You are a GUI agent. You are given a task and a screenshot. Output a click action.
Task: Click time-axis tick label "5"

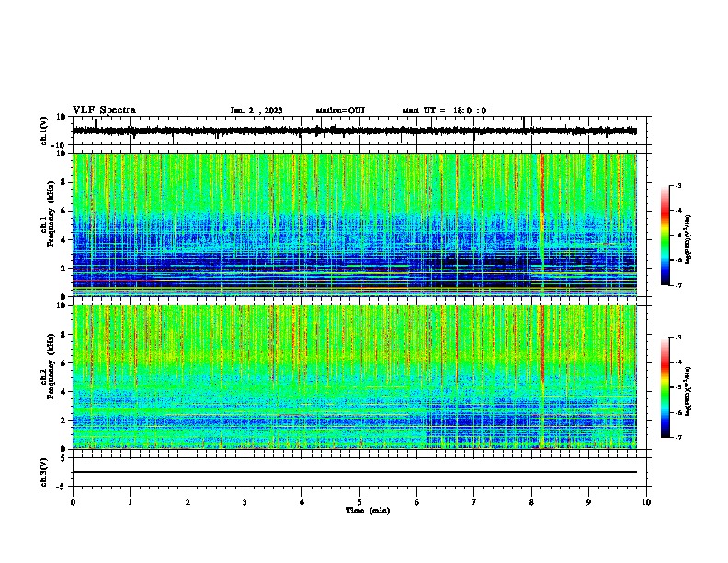point(359,502)
